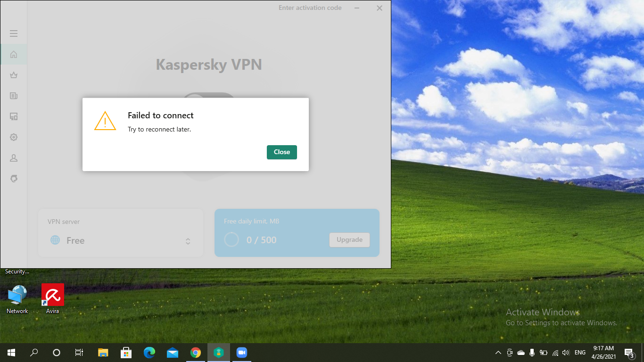The image size is (644, 362).
Task: Open the crown Premium icon in sidebar
Action: pos(14,75)
